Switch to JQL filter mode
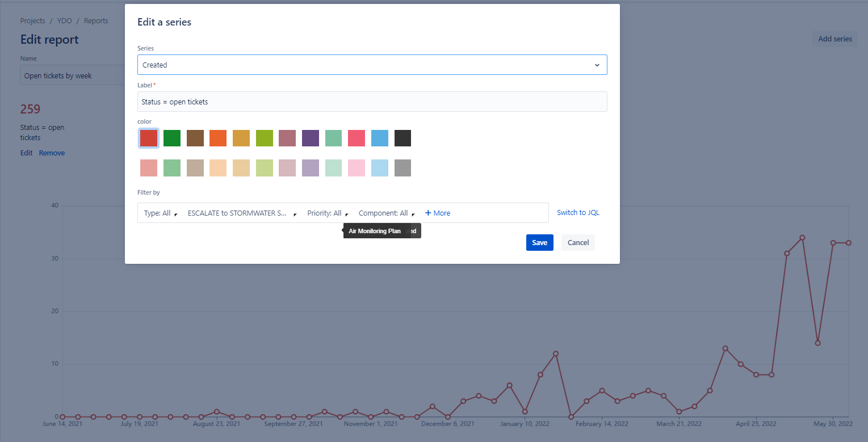This screenshot has width=868, height=442. (578, 213)
